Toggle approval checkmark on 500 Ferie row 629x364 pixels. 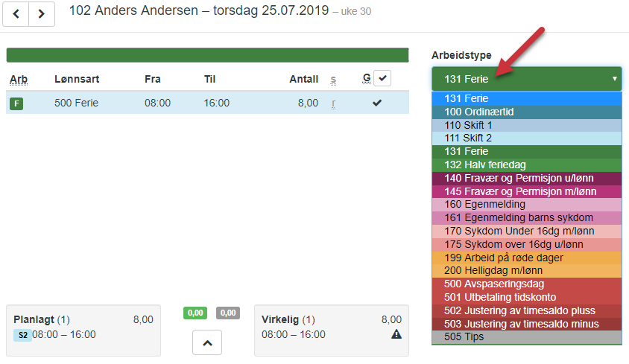click(377, 103)
